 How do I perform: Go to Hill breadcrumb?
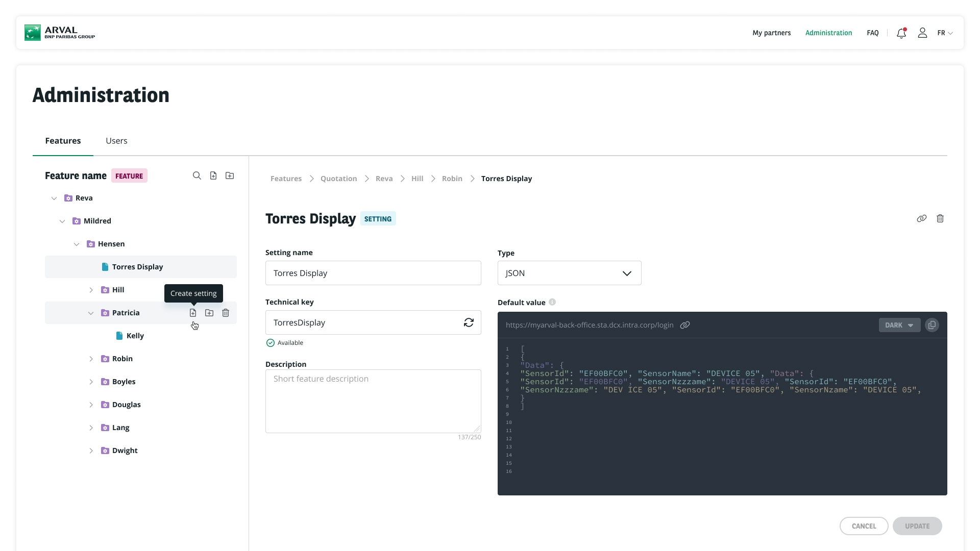(418, 179)
